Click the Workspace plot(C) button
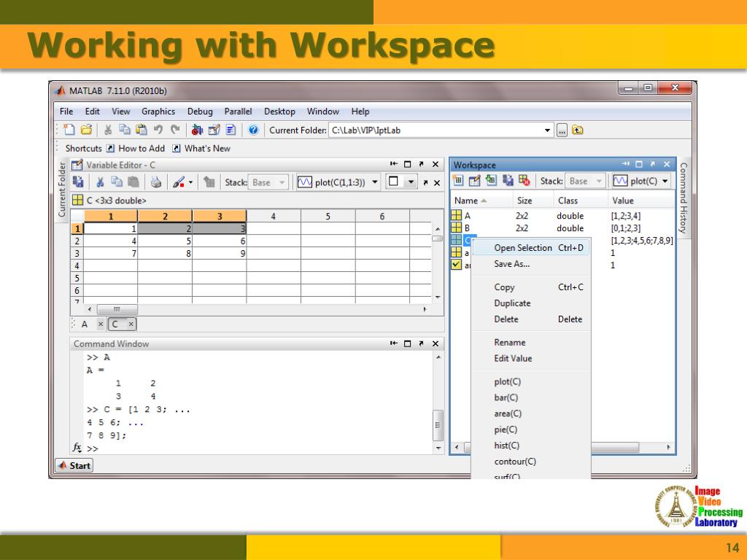Image resolution: width=747 pixels, height=560 pixels. coord(635,181)
